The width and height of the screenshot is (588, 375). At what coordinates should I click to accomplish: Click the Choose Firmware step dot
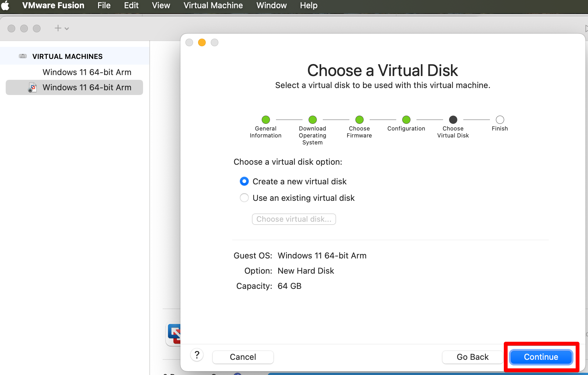360,120
